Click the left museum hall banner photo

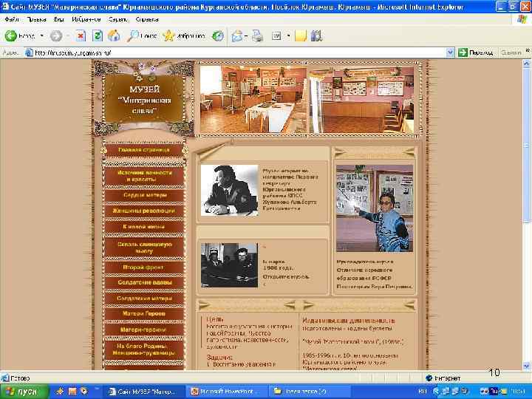pyautogui.click(x=253, y=100)
